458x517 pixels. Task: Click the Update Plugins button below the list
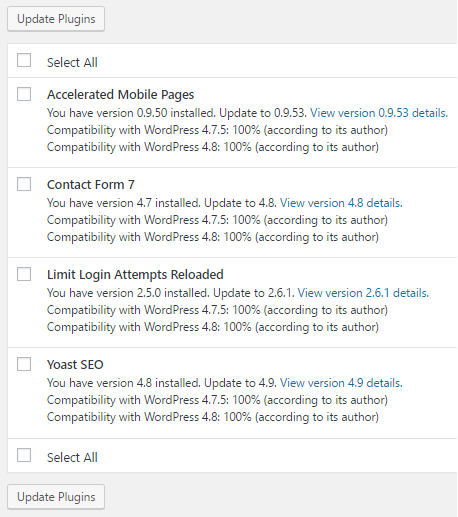pyautogui.click(x=56, y=497)
